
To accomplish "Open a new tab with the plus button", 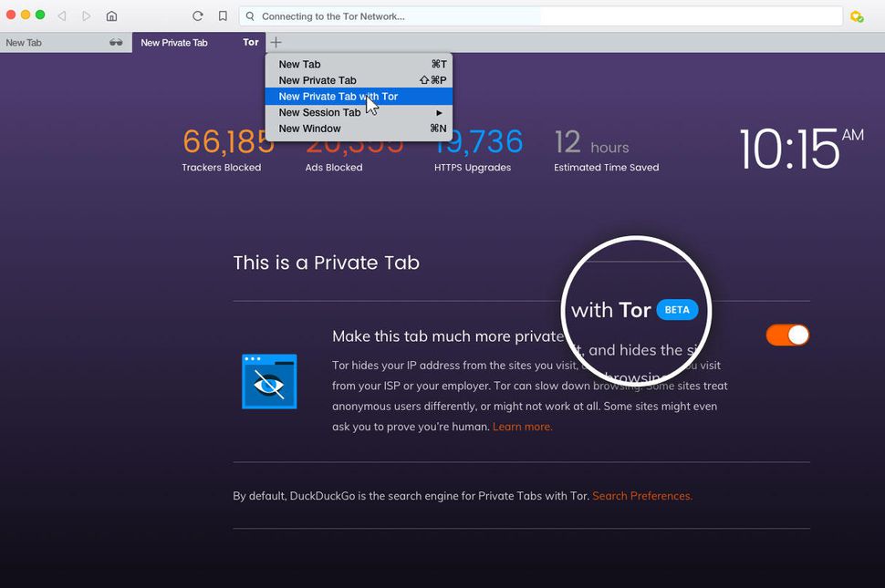I will tap(276, 42).
